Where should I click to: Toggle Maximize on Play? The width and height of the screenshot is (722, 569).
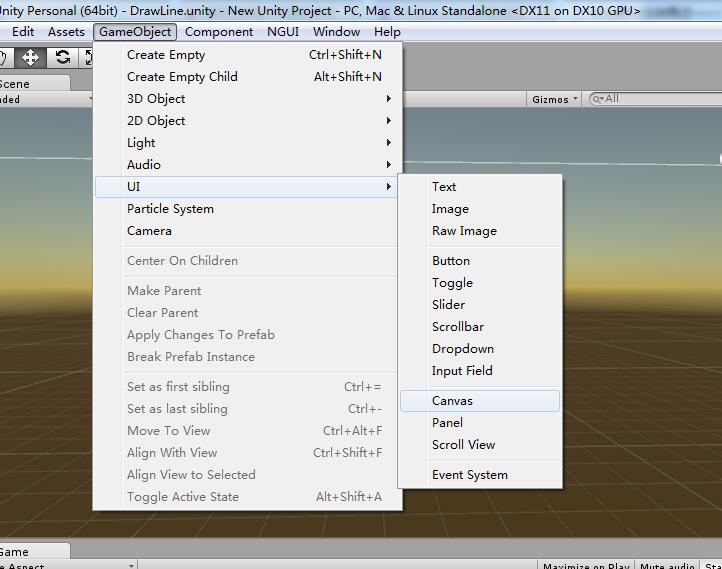(586, 565)
